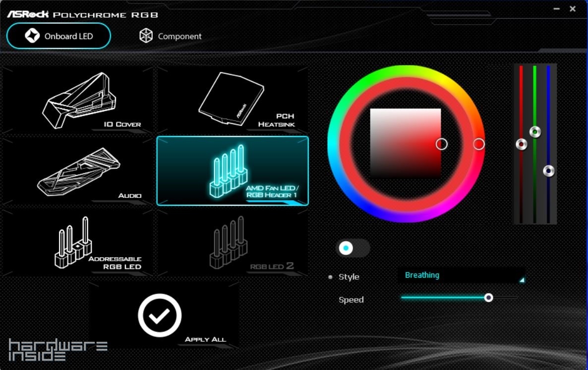
Task: Select AMD Fan LED / RGB Header 1
Action: click(232, 171)
